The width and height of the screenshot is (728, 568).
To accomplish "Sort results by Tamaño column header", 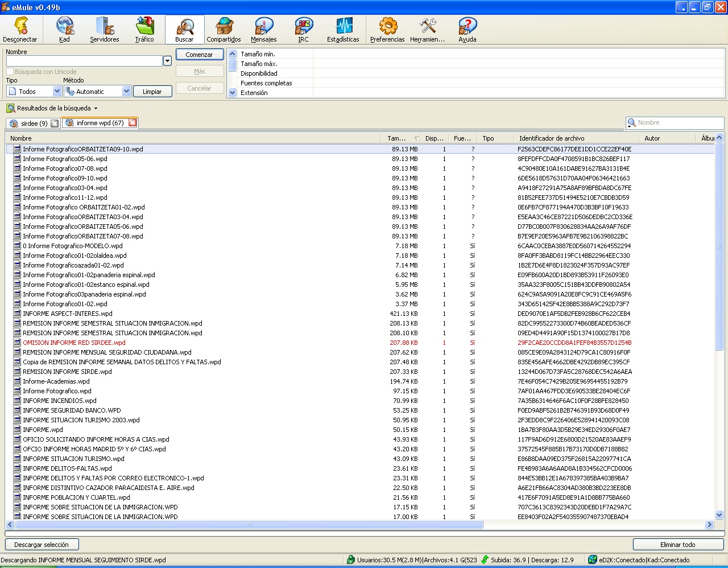I will coord(401,138).
